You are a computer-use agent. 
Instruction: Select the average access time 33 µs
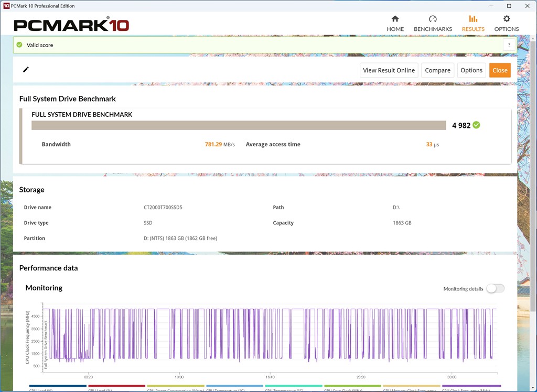click(x=432, y=145)
